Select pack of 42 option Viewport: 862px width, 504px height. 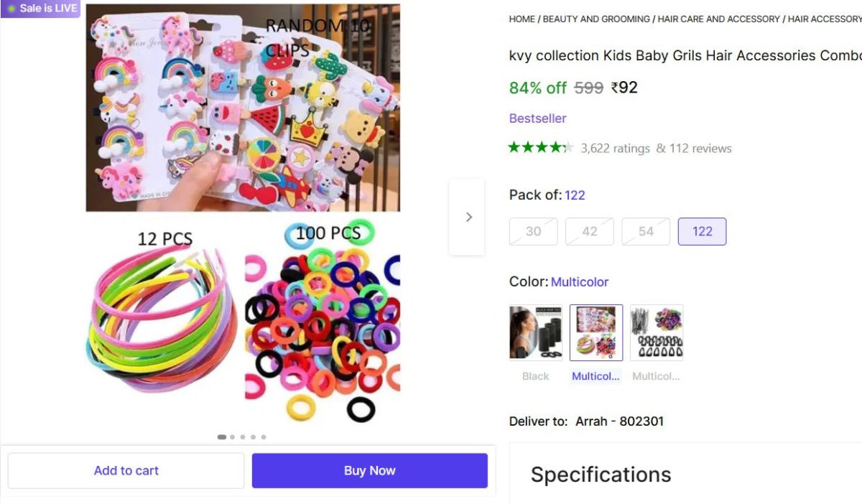click(589, 231)
